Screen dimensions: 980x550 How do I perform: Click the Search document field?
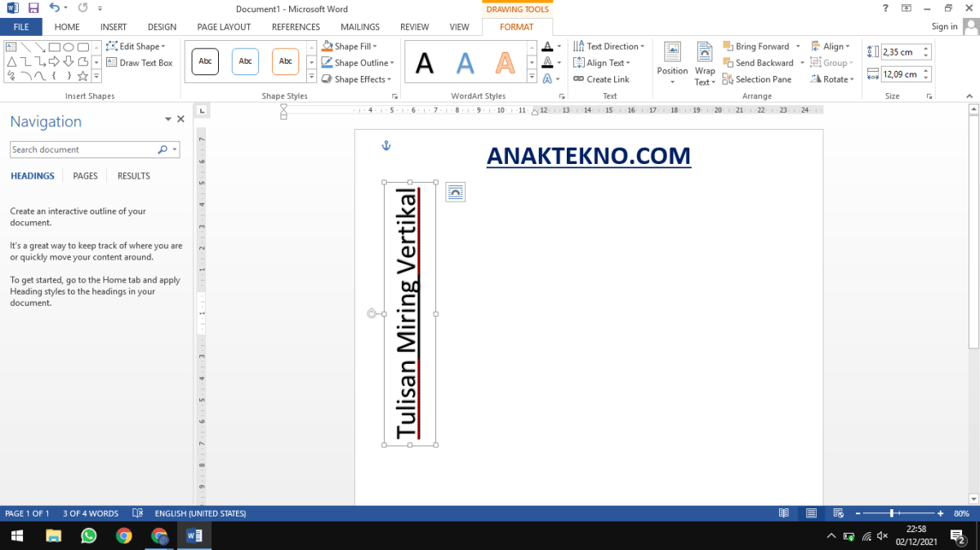tap(82, 149)
